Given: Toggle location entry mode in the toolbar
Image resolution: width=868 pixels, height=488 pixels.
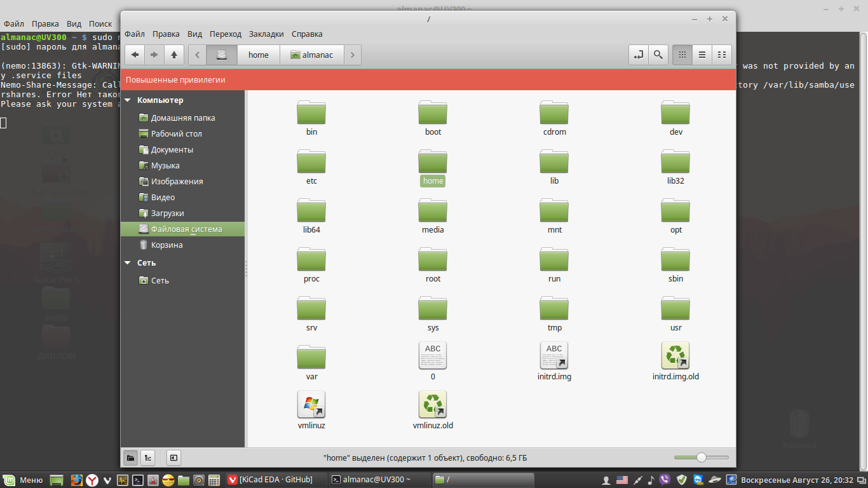Looking at the screenshot, I should click(x=639, y=55).
